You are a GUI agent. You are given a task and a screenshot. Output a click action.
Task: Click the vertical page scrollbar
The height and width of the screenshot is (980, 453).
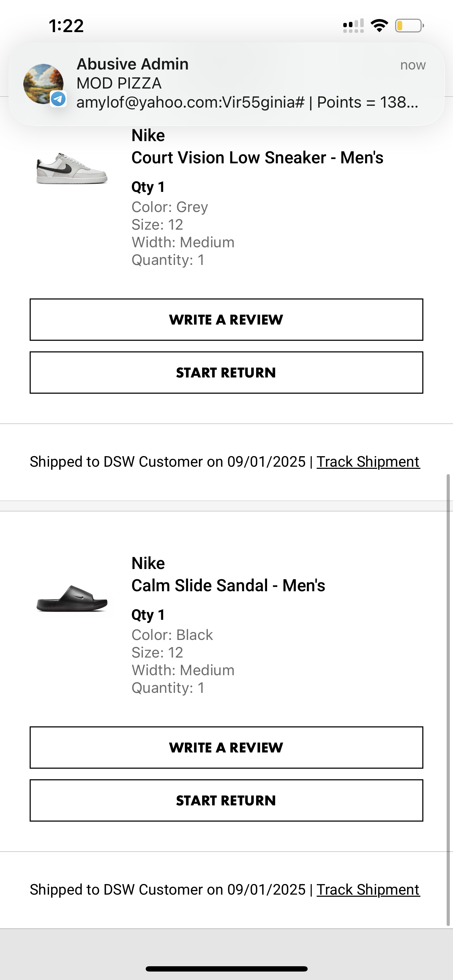[x=448, y=700]
